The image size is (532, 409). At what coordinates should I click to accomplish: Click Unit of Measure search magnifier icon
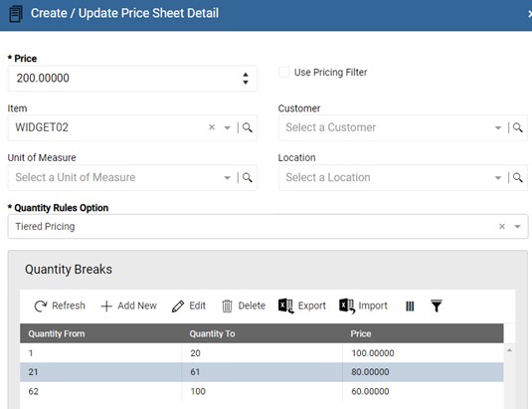[248, 177]
